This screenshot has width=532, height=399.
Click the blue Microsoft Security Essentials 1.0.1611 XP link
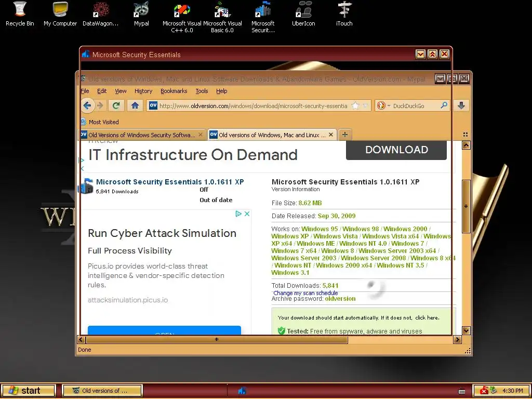[x=170, y=182]
